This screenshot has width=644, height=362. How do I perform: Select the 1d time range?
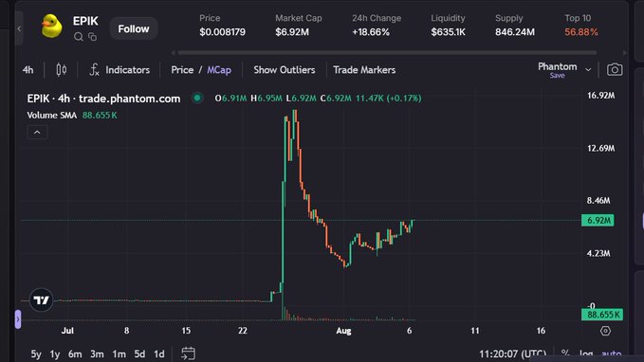point(159,353)
